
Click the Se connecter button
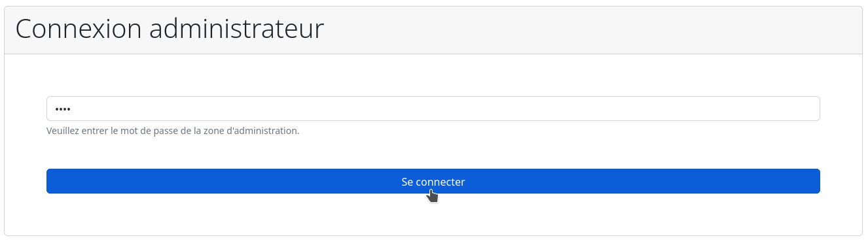(x=433, y=181)
